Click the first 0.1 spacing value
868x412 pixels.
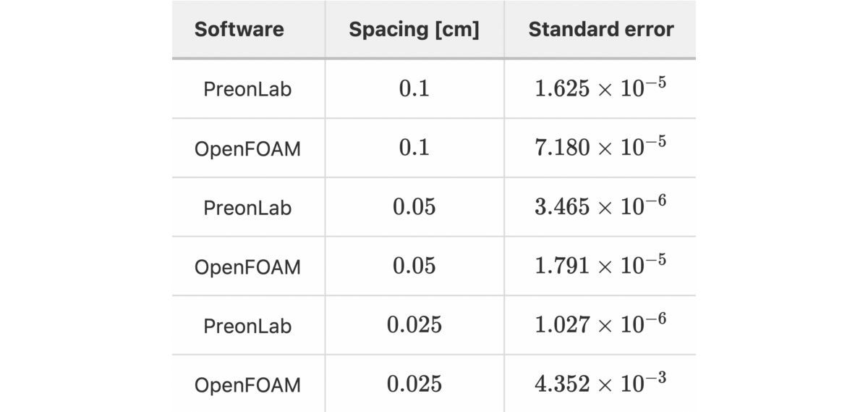(x=414, y=88)
